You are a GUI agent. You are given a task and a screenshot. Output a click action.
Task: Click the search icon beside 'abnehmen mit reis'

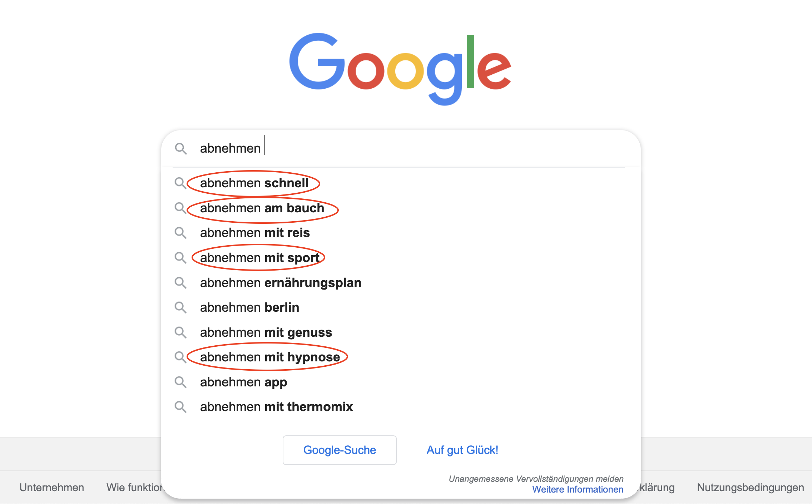(x=181, y=233)
